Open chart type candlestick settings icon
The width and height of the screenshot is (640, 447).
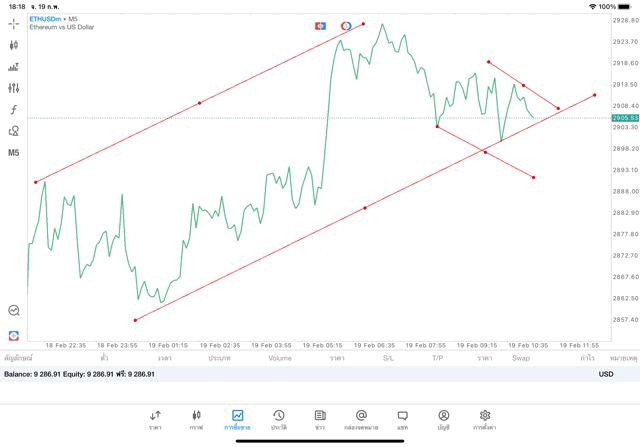point(14,45)
